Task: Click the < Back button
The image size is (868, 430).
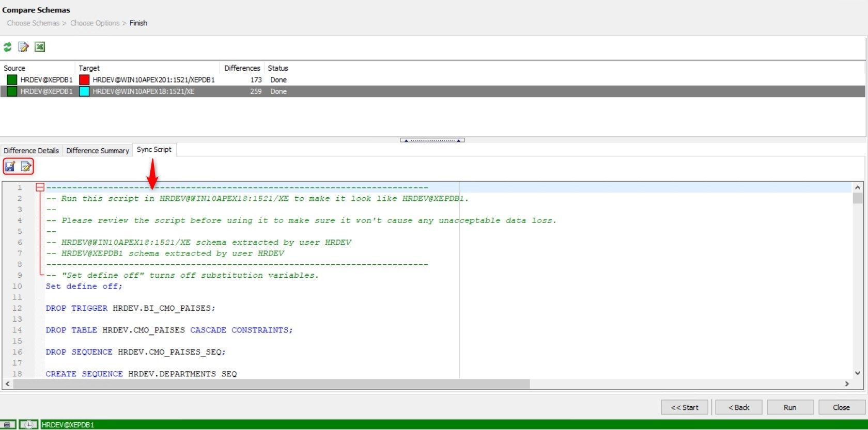Action: click(739, 407)
